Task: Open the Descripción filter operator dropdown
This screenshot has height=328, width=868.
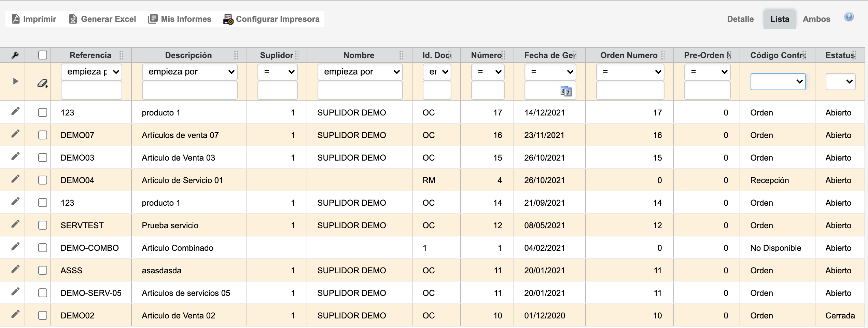Action: [190, 72]
